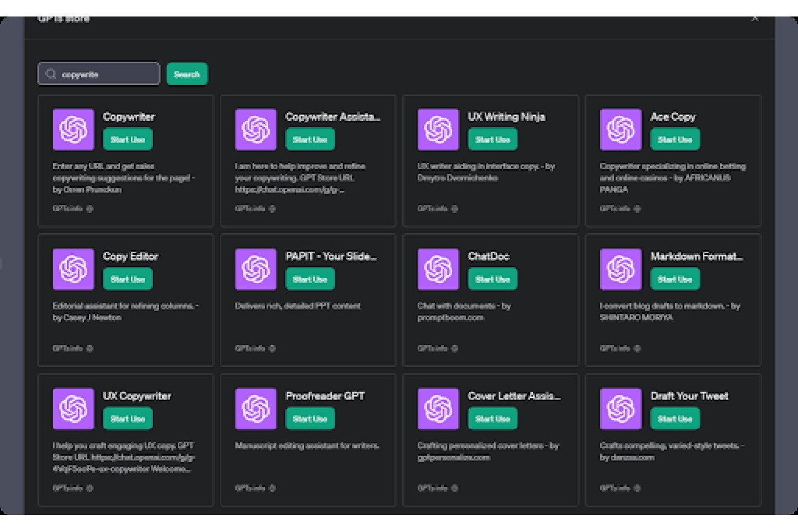Click the Proofreader GPT logo icon
This screenshot has height=532, width=798.
256,409
